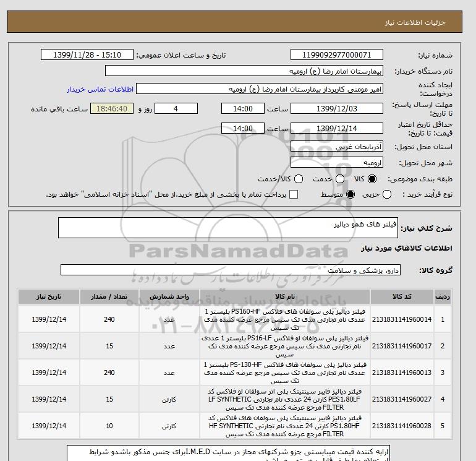476x461 pixels.
Task: Click the goods group field دارو، پزشکی و سلامت
Action: coord(231,270)
